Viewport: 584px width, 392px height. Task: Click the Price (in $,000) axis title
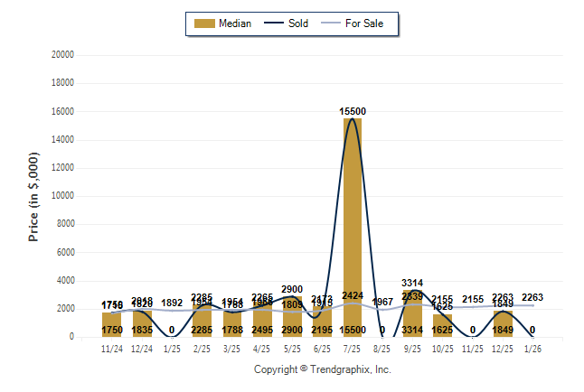pyautogui.click(x=33, y=196)
